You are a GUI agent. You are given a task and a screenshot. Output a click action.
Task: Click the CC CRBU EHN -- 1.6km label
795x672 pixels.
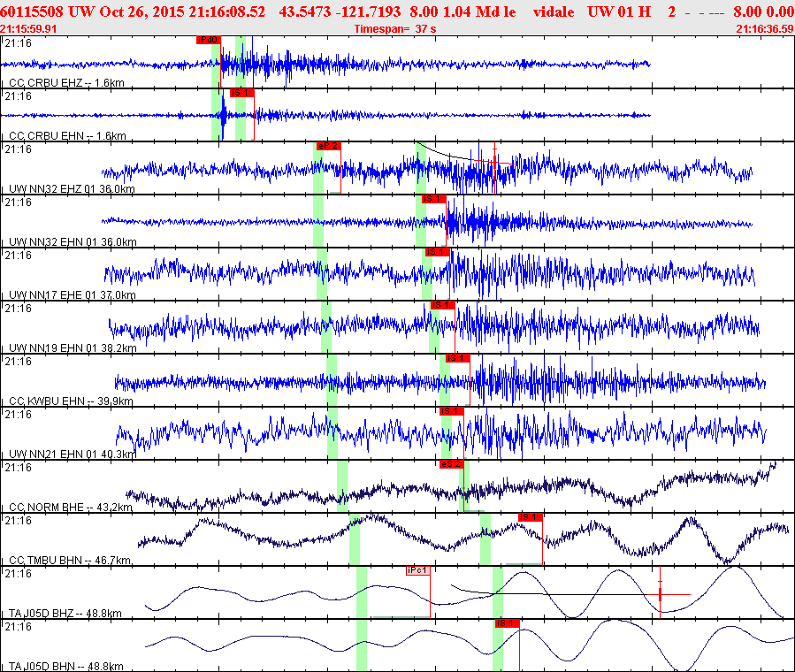click(x=67, y=136)
